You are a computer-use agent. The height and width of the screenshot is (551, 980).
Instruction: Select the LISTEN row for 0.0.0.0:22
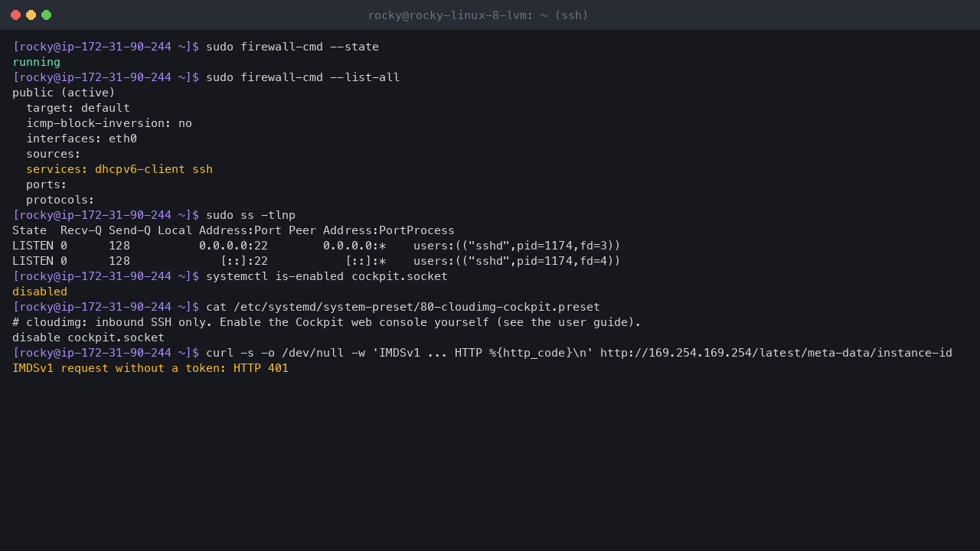tap(316, 246)
